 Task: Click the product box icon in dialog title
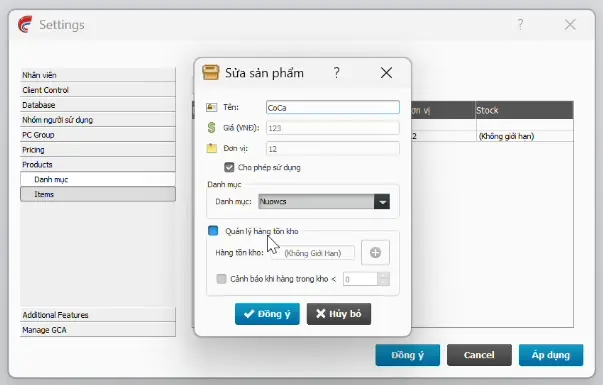click(x=211, y=72)
